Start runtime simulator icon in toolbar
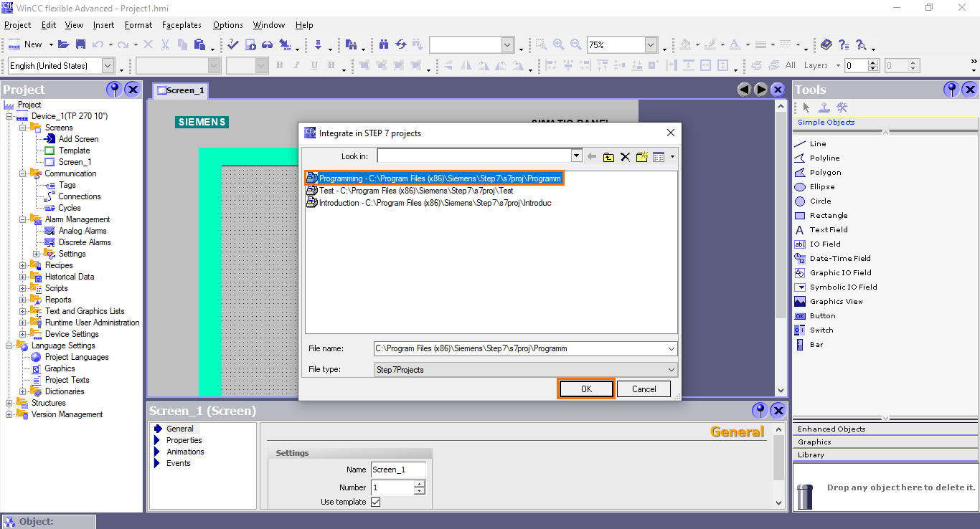Screen dimensions: 980x529 tap(250, 44)
